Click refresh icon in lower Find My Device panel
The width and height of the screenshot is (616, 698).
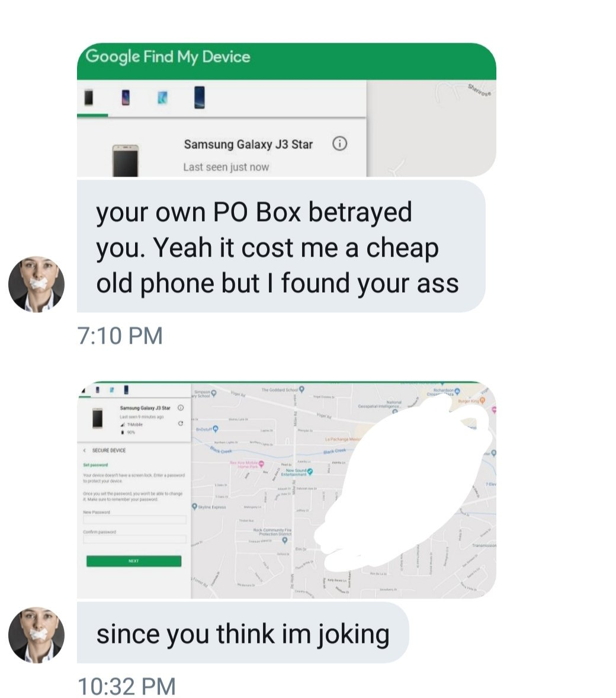[180, 423]
